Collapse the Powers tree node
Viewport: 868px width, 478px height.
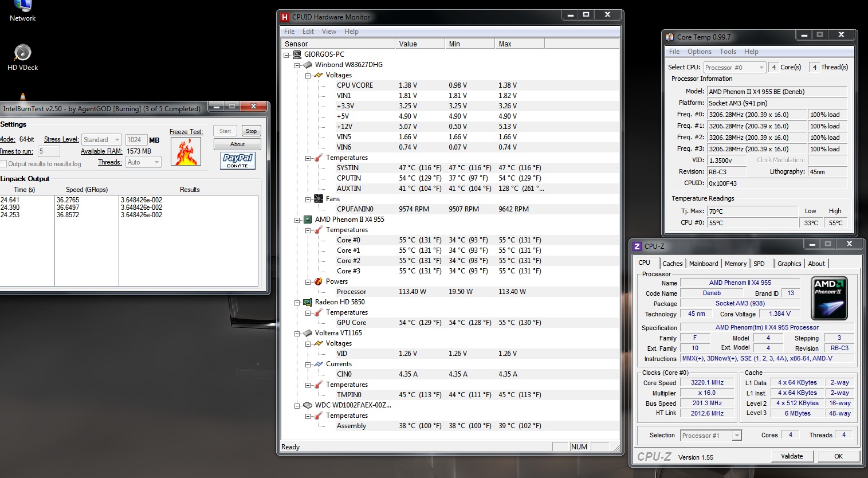pyautogui.click(x=308, y=282)
